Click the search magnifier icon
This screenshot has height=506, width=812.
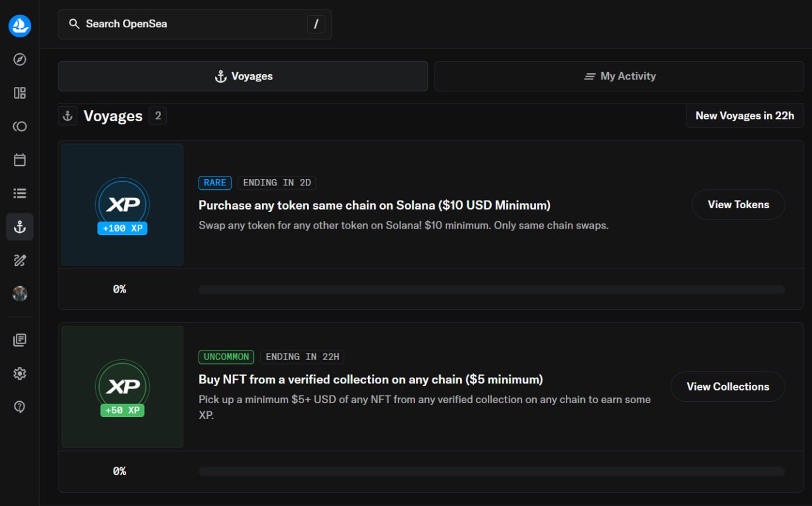[x=74, y=24]
